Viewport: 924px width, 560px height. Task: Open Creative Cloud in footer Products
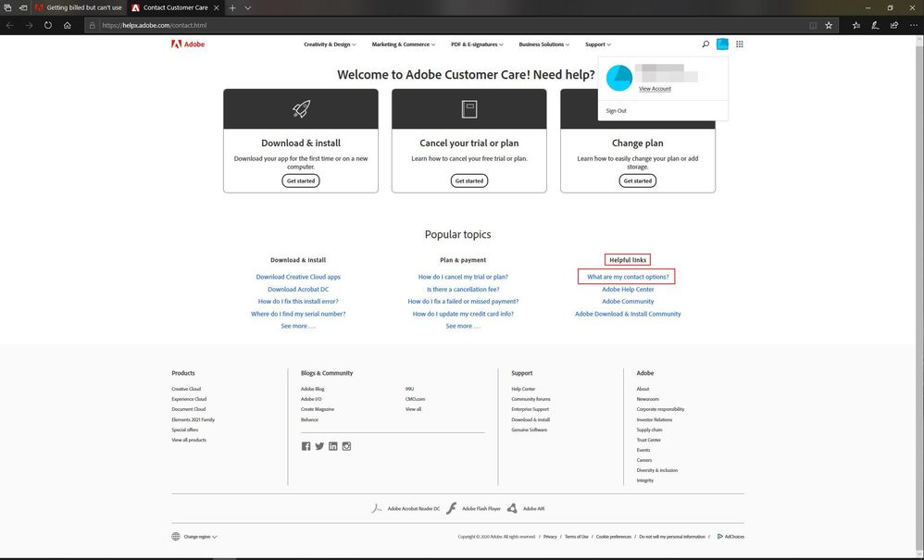tap(186, 389)
